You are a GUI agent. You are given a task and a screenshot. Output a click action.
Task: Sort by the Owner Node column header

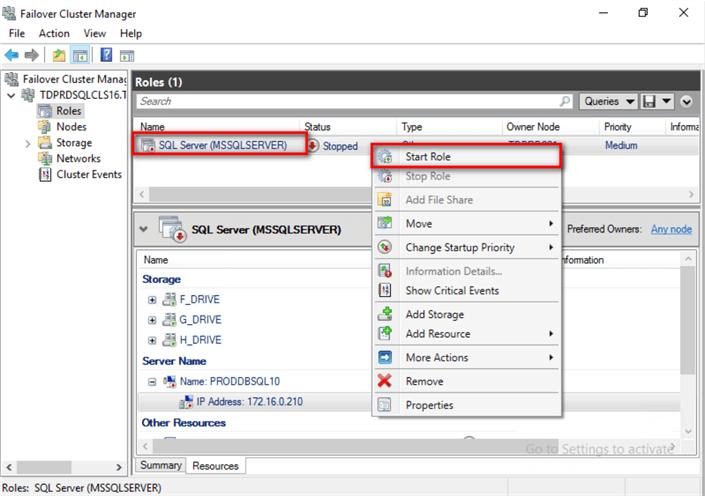point(551,127)
